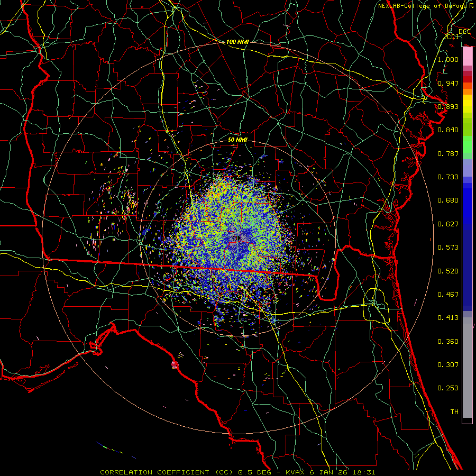This screenshot has height=476, width=476.
Task: Click the radar site center of the echo
Action: click(x=239, y=239)
